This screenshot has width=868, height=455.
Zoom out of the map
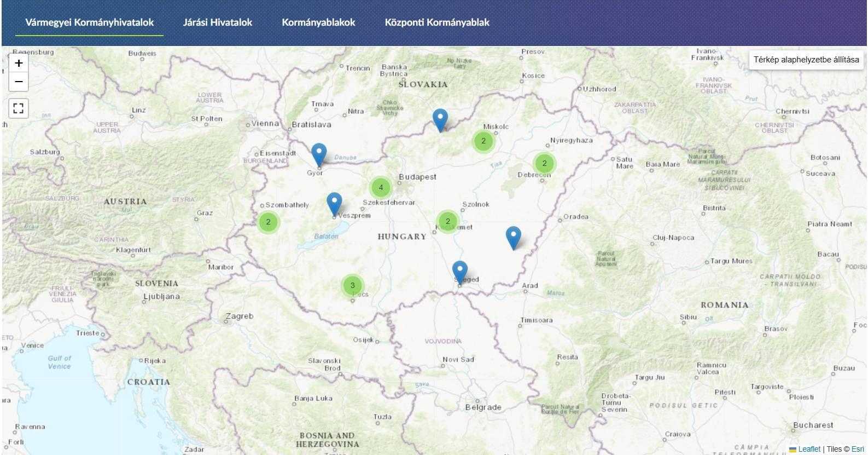19,82
